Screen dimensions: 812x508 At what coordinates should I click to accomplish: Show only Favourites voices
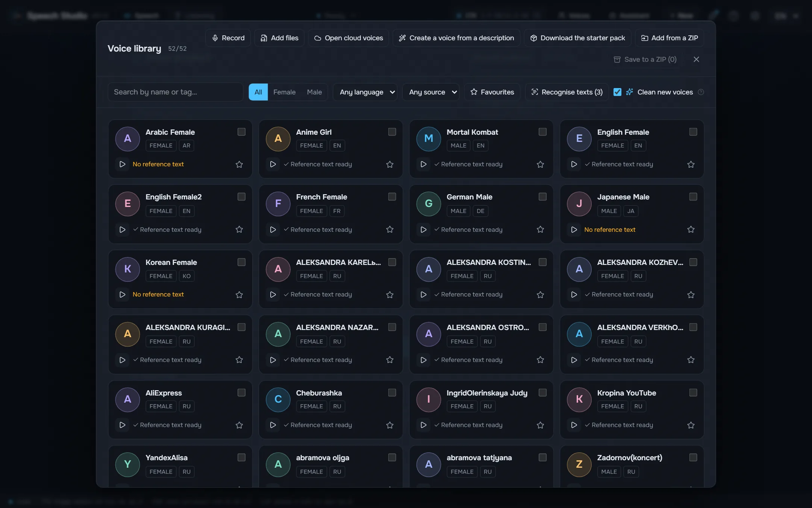click(492, 92)
